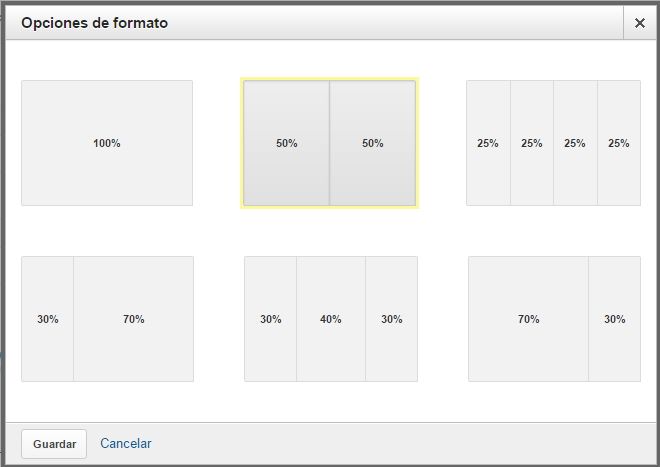Screen dimensions: 660x467
Task: Select the wide 70% column of 30/70 layout
Action: coord(134,319)
